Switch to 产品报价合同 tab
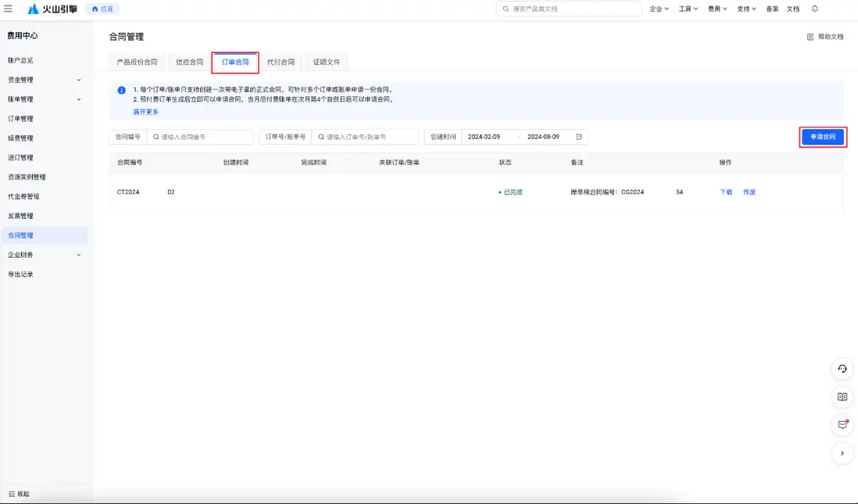 pyautogui.click(x=137, y=62)
